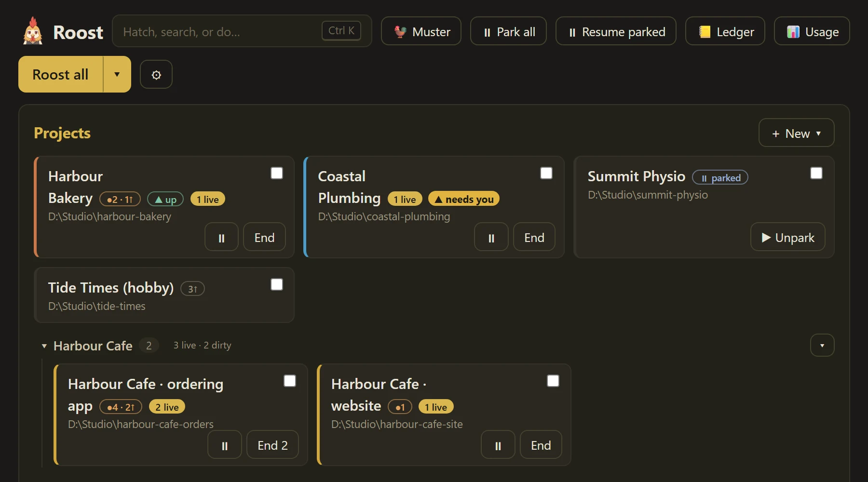The image size is (868, 482).
Task: Pause the Coastal Plumbing project
Action: 491,237
